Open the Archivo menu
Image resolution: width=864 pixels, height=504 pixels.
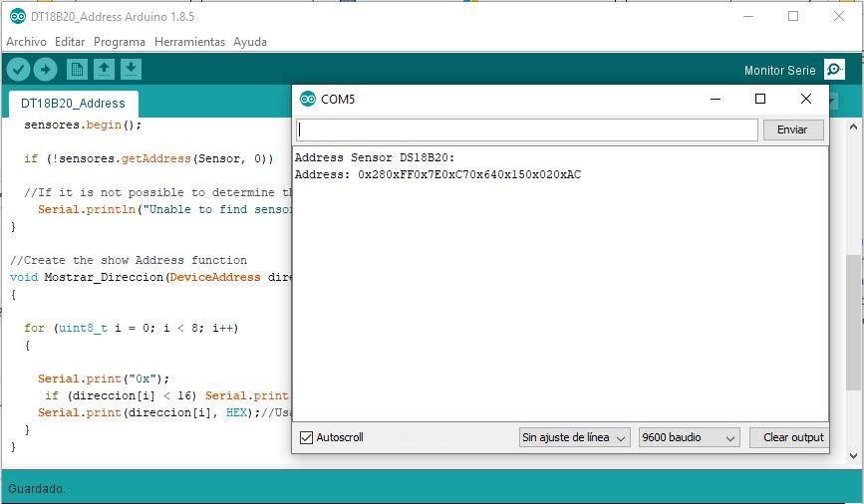click(x=26, y=42)
